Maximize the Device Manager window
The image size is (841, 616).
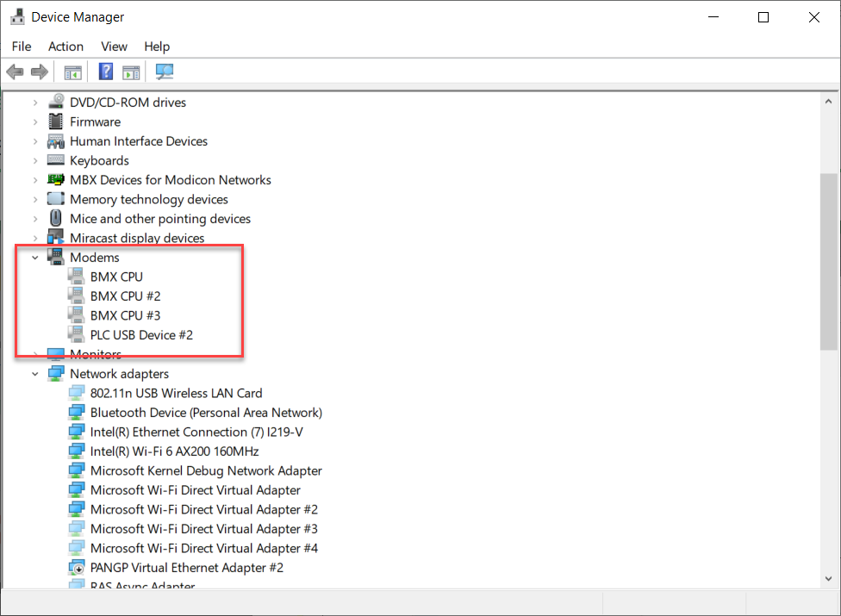pos(763,17)
